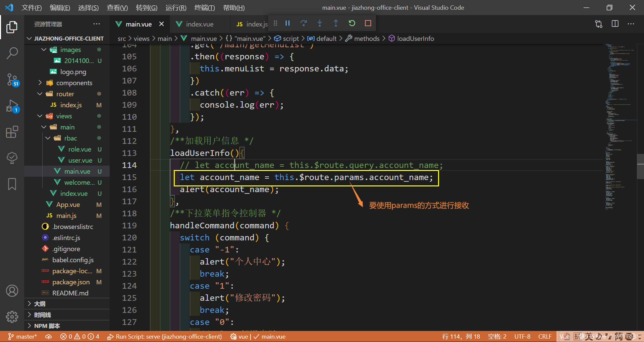Click the code minimap overview
The width and height of the screenshot is (644, 342).
(621, 127)
